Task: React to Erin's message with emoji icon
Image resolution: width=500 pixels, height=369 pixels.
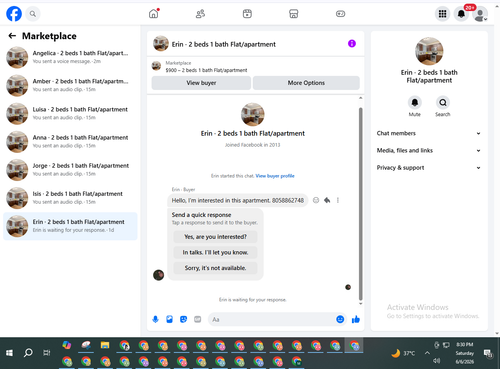Action: 316,200
